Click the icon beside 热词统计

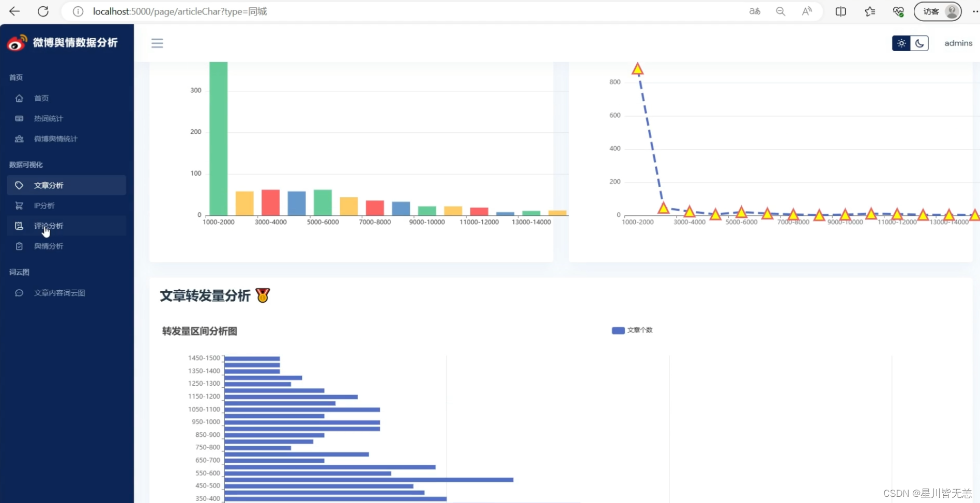(19, 118)
